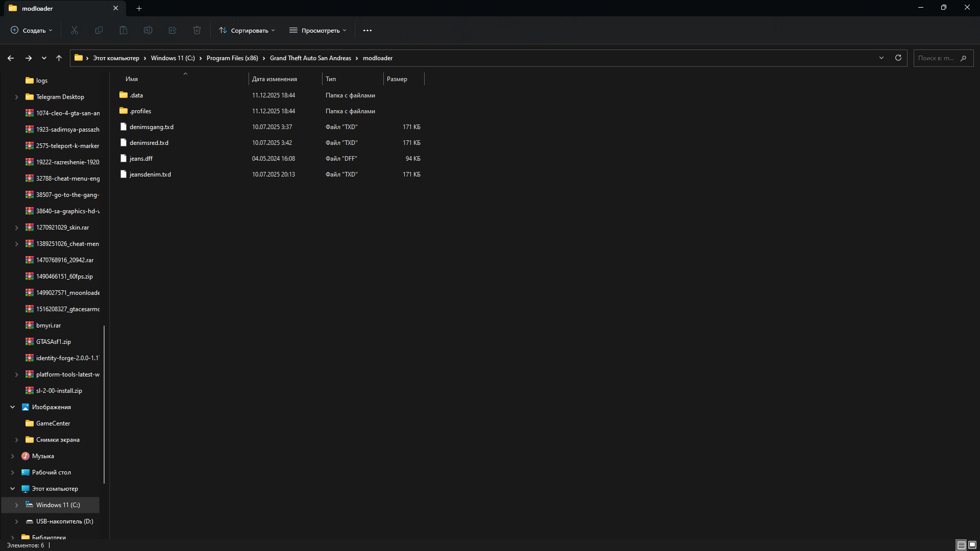The width and height of the screenshot is (980, 551).
Task: Expand the Telegram Desktop tree node
Action: [x=16, y=97]
